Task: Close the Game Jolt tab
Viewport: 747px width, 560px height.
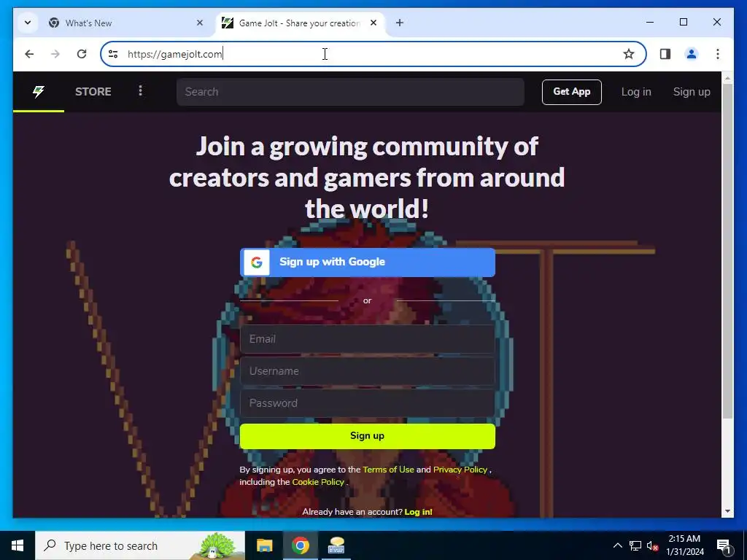Action: (x=373, y=23)
